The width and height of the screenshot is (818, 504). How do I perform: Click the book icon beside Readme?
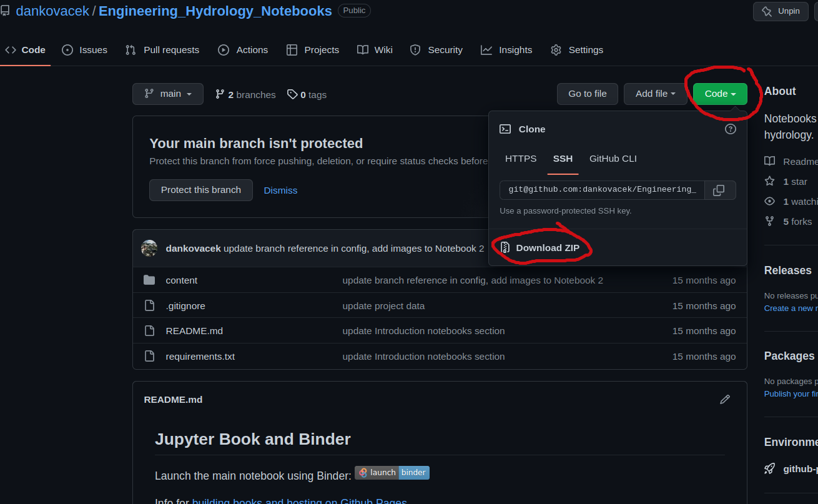point(770,161)
